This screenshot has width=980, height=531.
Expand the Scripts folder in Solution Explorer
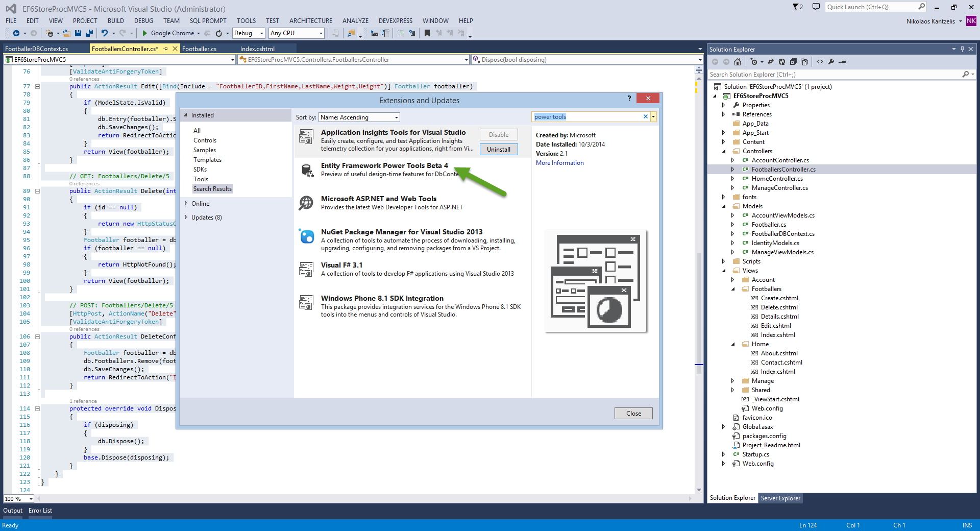724,261
